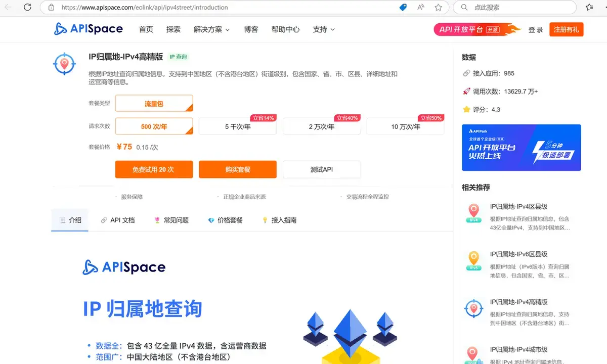Click the 免费试用 20 次 button

tap(154, 169)
